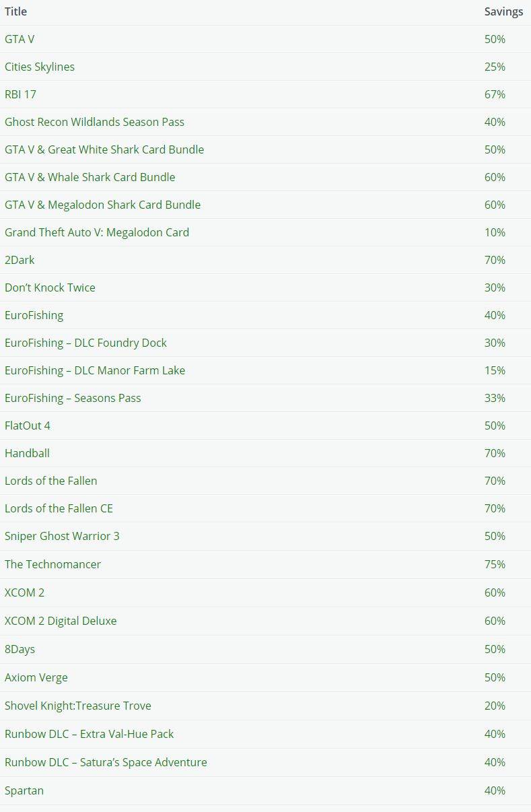Open the 2Dark game link

click(x=20, y=260)
